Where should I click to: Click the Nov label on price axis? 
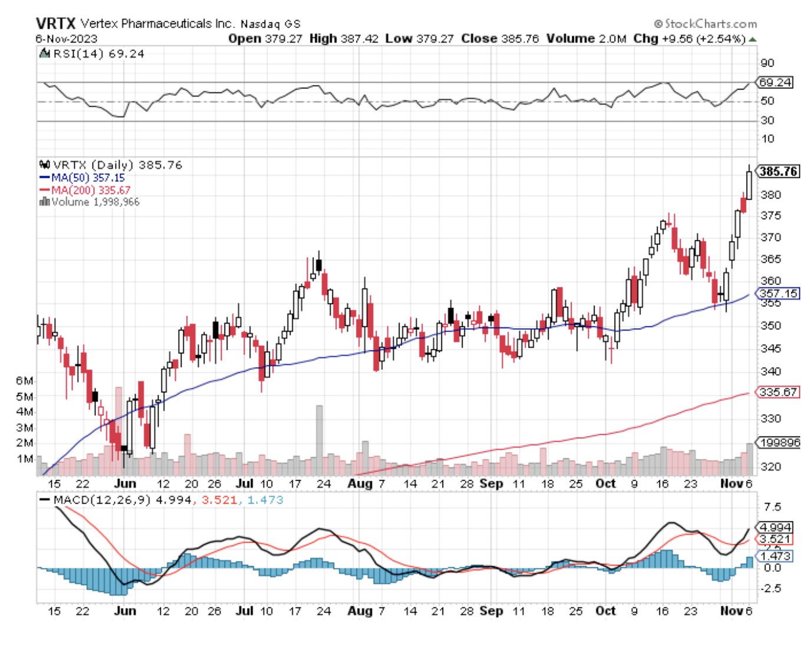(x=731, y=484)
